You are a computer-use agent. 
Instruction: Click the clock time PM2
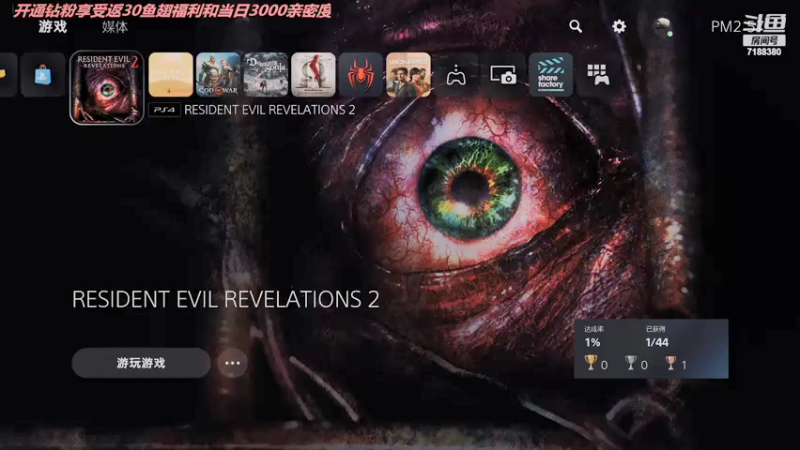click(726, 27)
